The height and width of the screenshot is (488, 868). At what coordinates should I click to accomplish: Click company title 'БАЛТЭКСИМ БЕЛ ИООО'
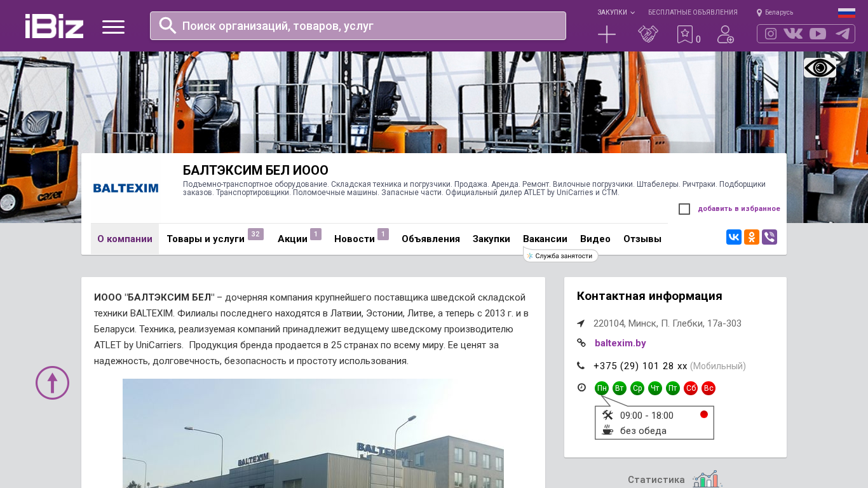255,170
